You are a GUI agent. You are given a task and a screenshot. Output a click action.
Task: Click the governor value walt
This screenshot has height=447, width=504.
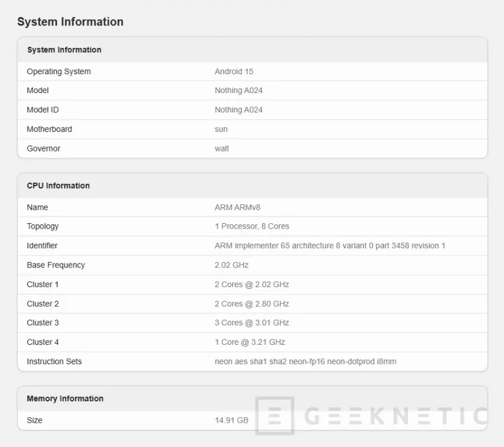[x=221, y=148]
